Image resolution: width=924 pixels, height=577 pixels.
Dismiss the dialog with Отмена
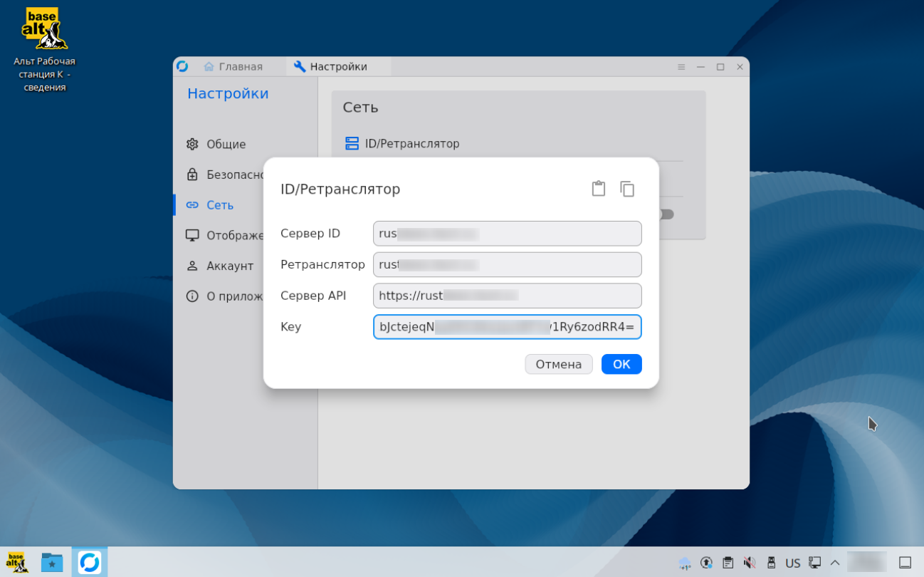[x=558, y=364]
